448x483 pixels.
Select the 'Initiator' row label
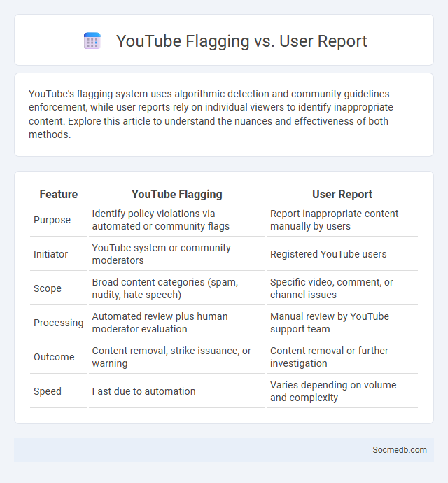click(50, 254)
